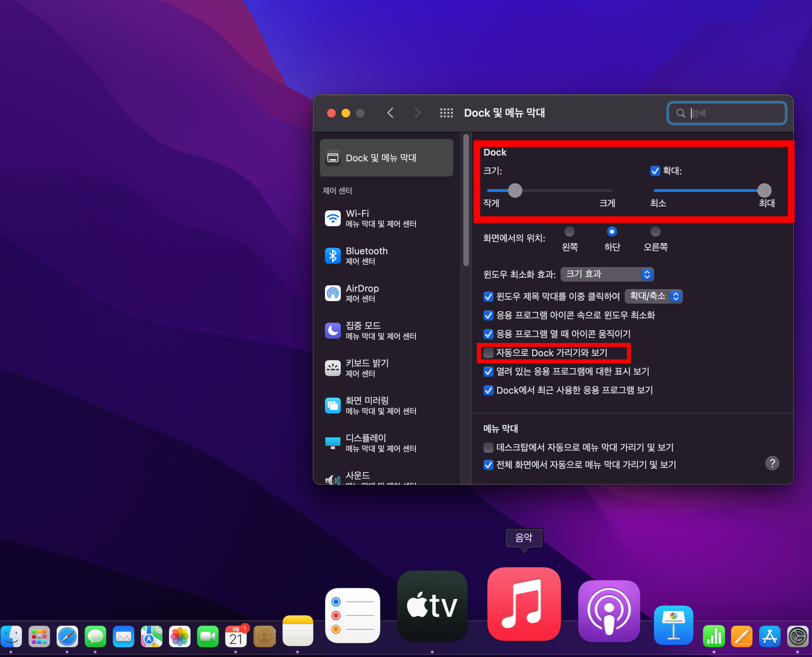This screenshot has height=657, width=812.
Task: Enable 자동으로 Dock 가리기와 보기
Action: point(488,353)
